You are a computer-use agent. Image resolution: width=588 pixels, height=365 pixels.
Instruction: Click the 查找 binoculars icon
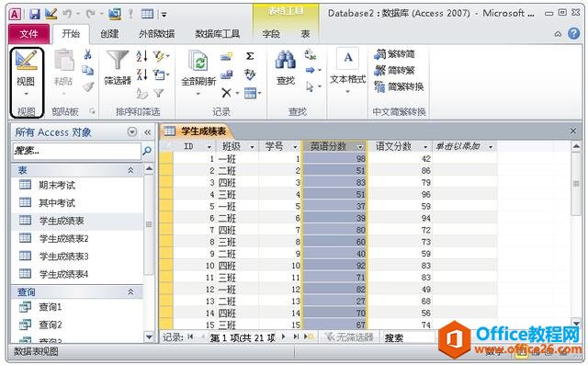pos(286,60)
